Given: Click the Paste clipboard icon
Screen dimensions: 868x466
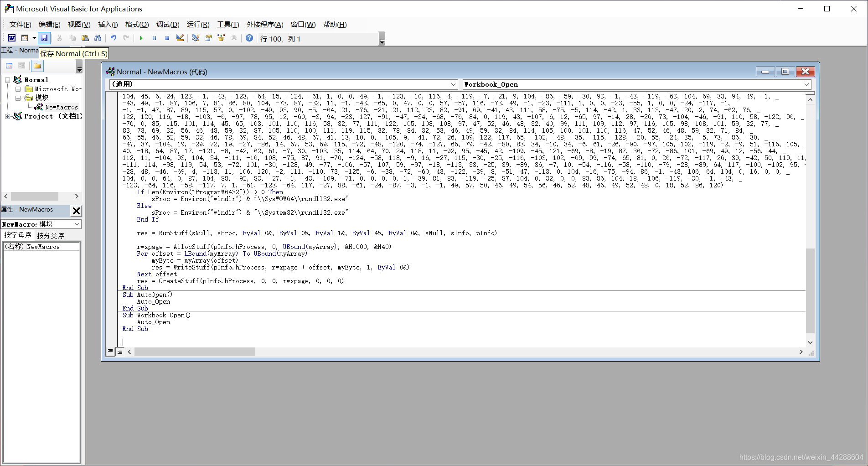Looking at the screenshot, I should coord(85,38).
